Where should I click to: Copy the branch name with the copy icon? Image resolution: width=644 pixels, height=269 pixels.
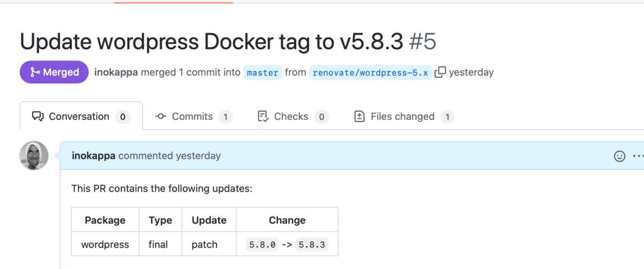[440, 72]
